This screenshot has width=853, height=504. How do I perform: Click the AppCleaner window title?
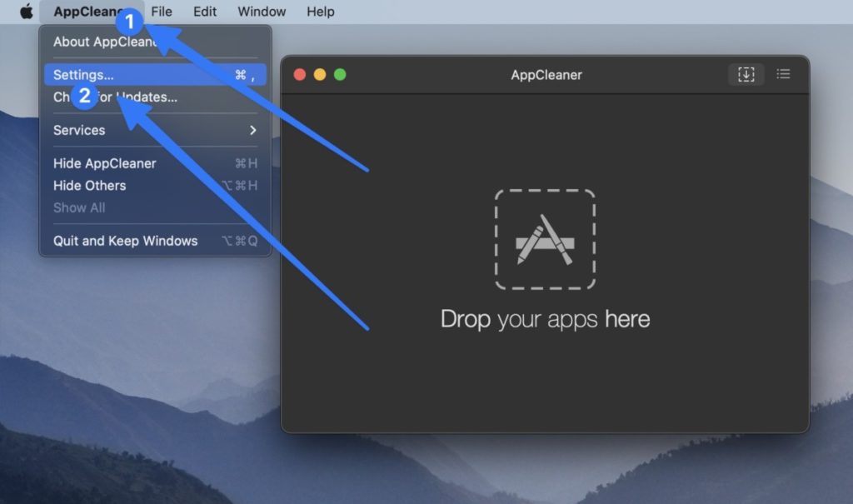click(546, 75)
